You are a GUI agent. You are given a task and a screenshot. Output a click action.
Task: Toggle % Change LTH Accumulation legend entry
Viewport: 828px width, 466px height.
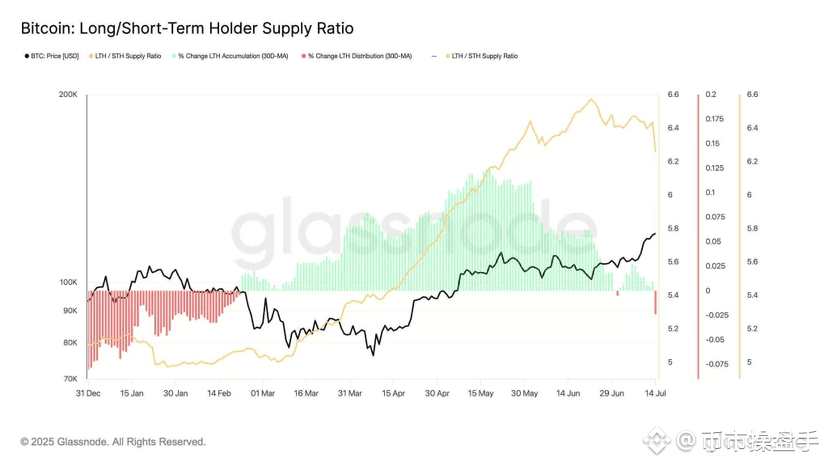coord(230,56)
